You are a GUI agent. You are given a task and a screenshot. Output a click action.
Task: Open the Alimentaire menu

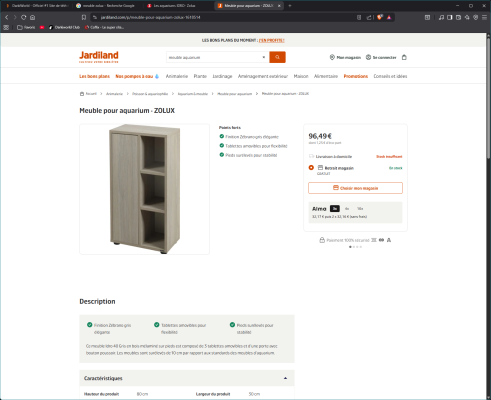coord(326,76)
